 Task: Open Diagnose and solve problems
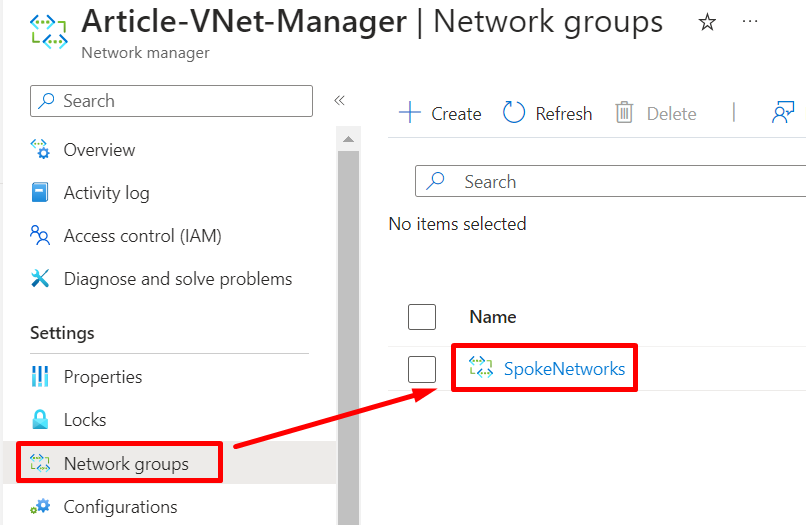point(177,279)
